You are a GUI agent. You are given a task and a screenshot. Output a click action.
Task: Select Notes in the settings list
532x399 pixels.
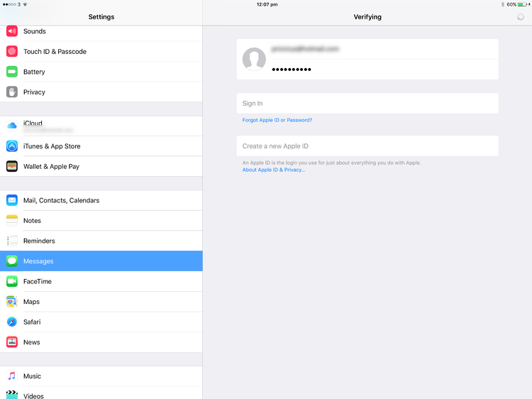point(101,221)
